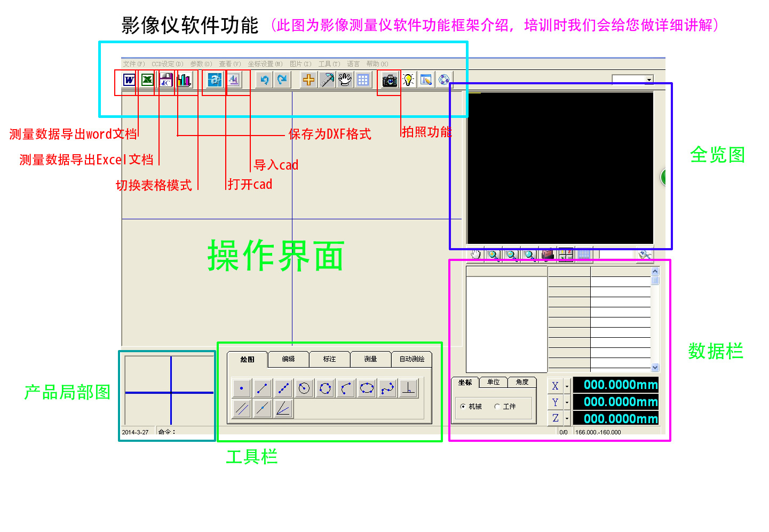
Task: Expand the Z axis dropdown arrow
Action: [567, 419]
